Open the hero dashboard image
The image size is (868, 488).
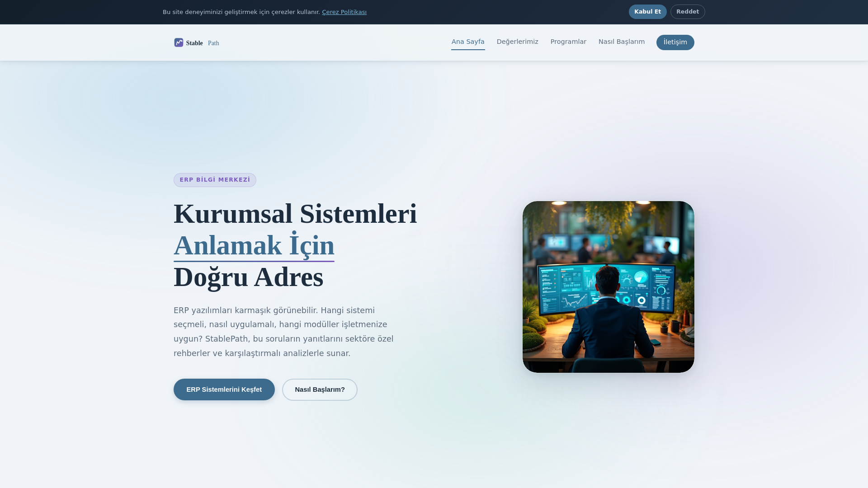608,287
